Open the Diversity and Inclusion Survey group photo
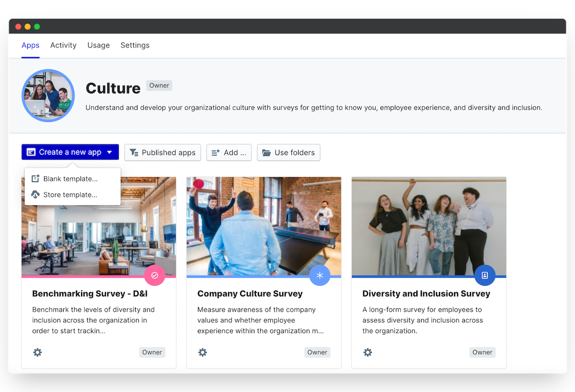Viewport: 575px width, 392px height. (429, 226)
